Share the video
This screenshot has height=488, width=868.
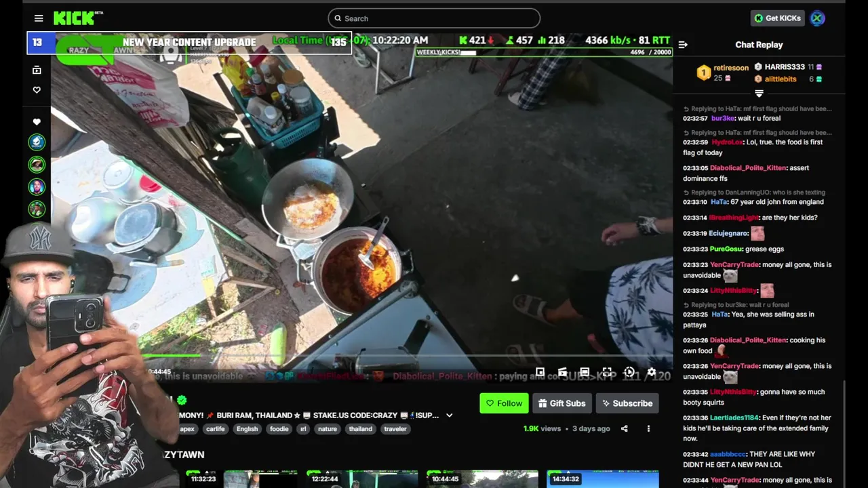[624, 428]
